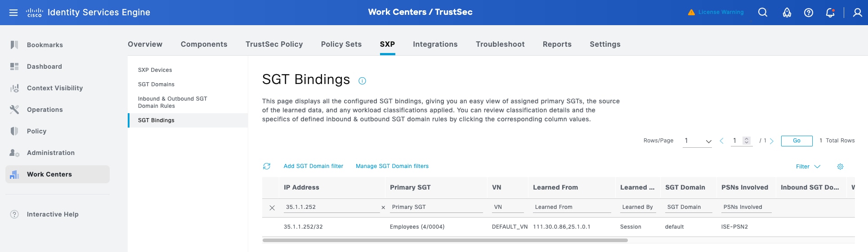The image size is (868, 252).
Task: Expand the Filter dropdown
Action: [808, 167]
